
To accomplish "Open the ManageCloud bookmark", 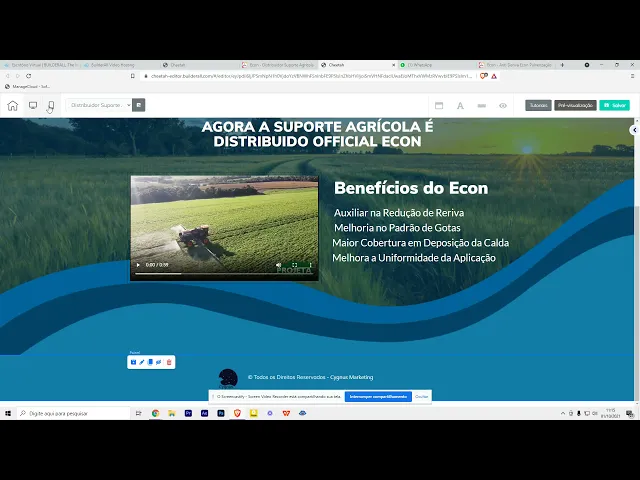I will pos(27,87).
